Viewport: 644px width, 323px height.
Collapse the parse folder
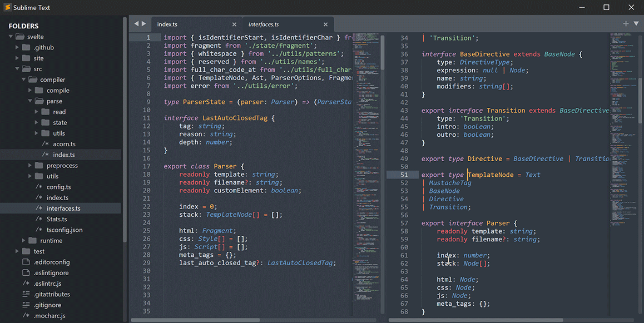click(x=30, y=101)
